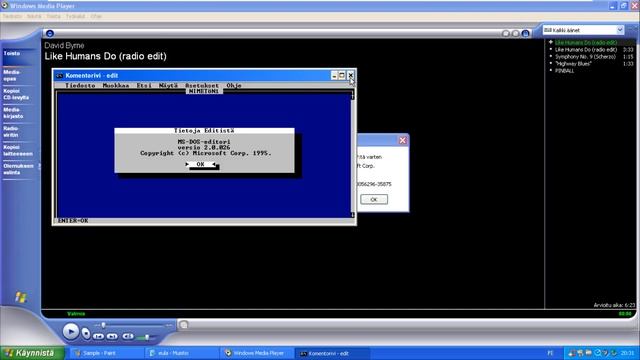The width and height of the screenshot is (640, 360).
Task: Click the blue playlist toggle icon top right
Action: pos(526,33)
